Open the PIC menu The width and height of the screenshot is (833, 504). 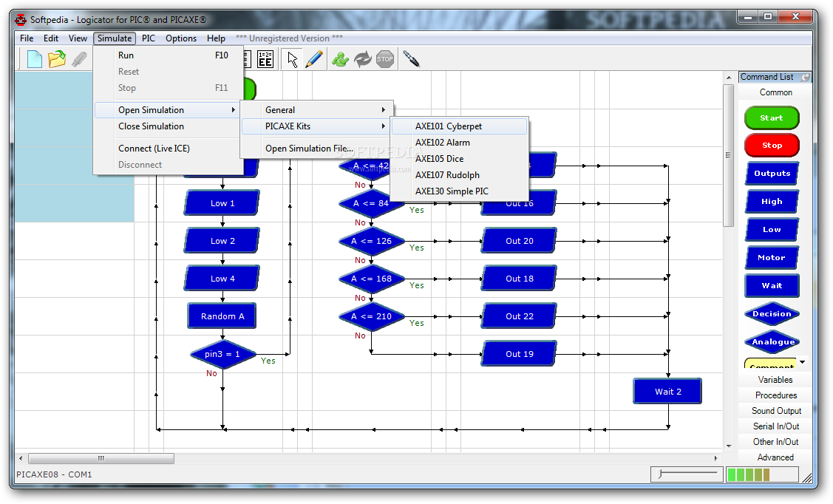(x=149, y=38)
